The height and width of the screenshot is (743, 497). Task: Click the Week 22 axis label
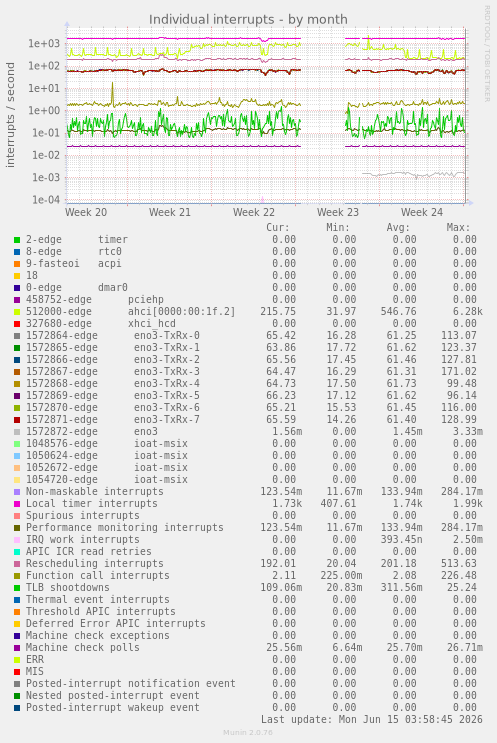(x=253, y=212)
